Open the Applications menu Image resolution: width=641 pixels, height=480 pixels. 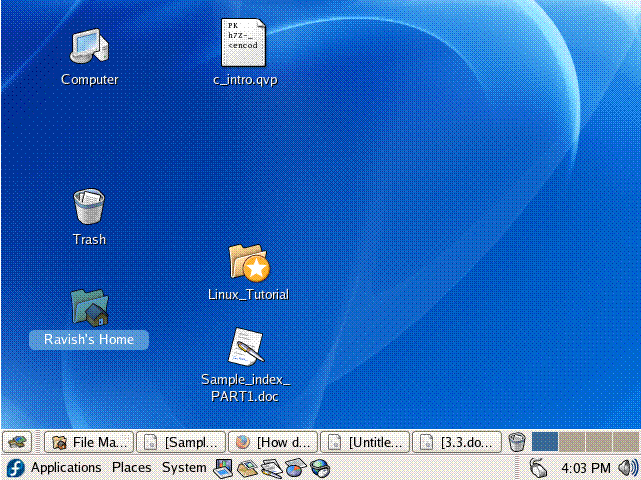[x=66, y=467]
